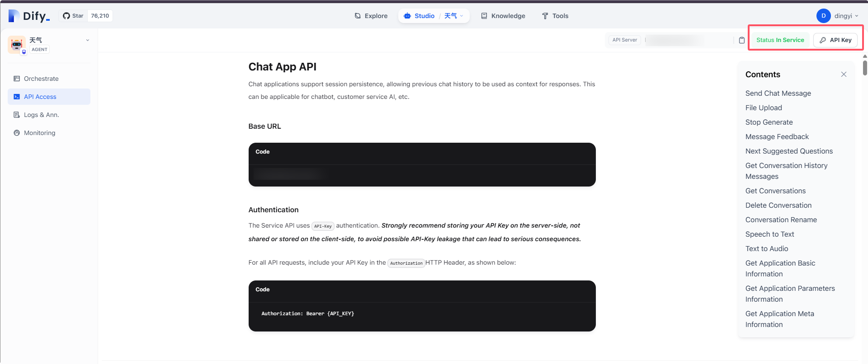Open the Tools tab

(x=555, y=16)
